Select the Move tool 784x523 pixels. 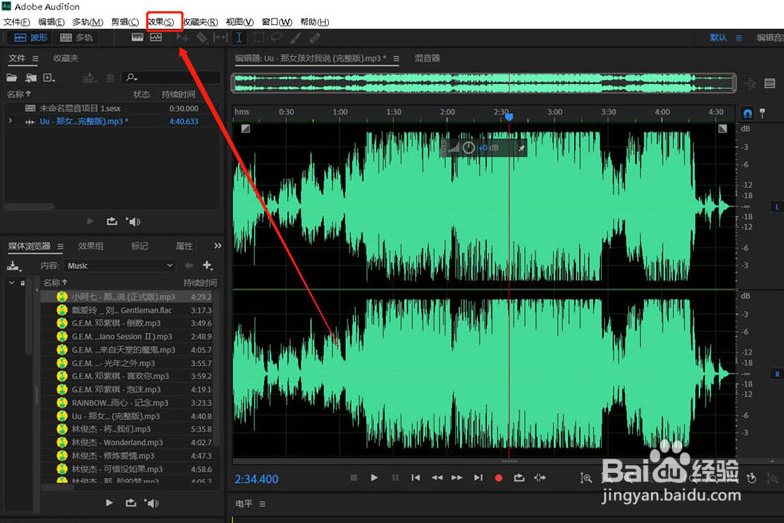click(x=182, y=38)
